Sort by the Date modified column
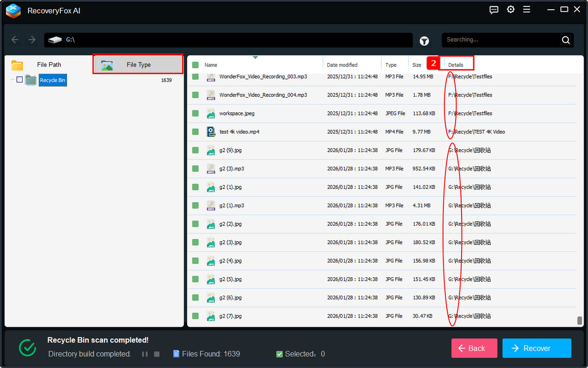Screen dimensions: 588x368 [x=342, y=65]
